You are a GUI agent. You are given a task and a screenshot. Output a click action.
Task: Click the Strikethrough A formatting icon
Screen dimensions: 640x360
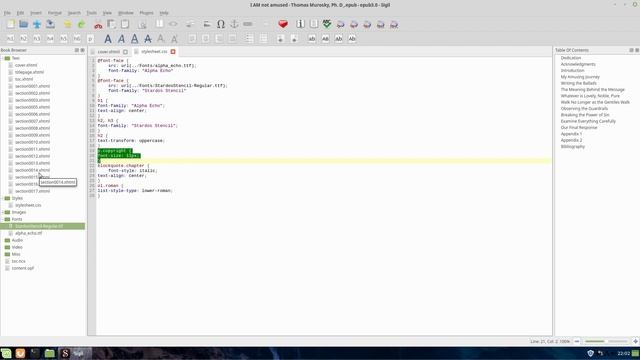click(148, 39)
